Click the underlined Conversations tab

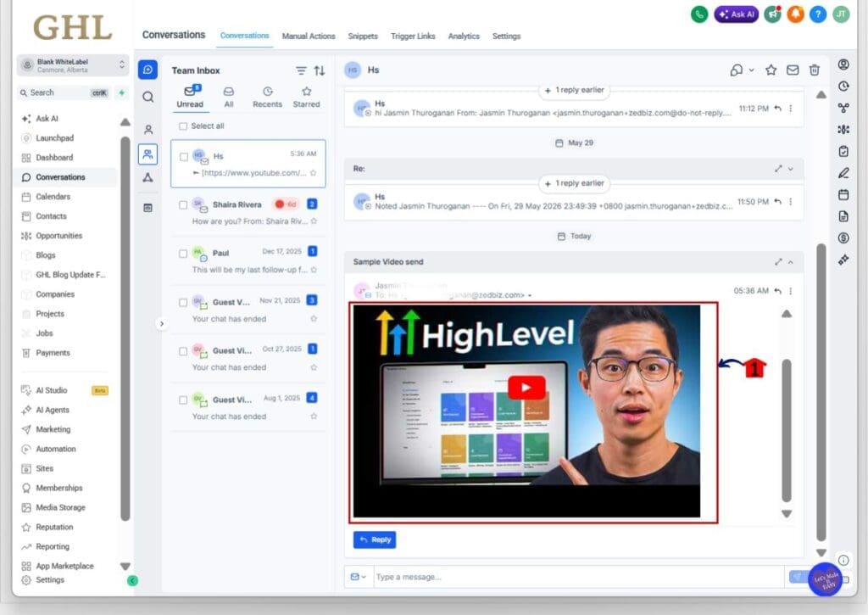pyautogui.click(x=245, y=36)
